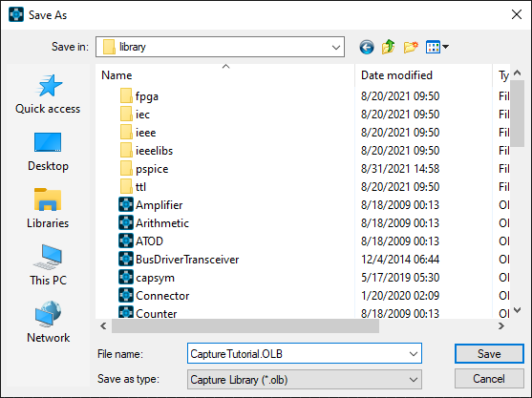Click the horizontal scrollbar right arrow

tap(500, 326)
